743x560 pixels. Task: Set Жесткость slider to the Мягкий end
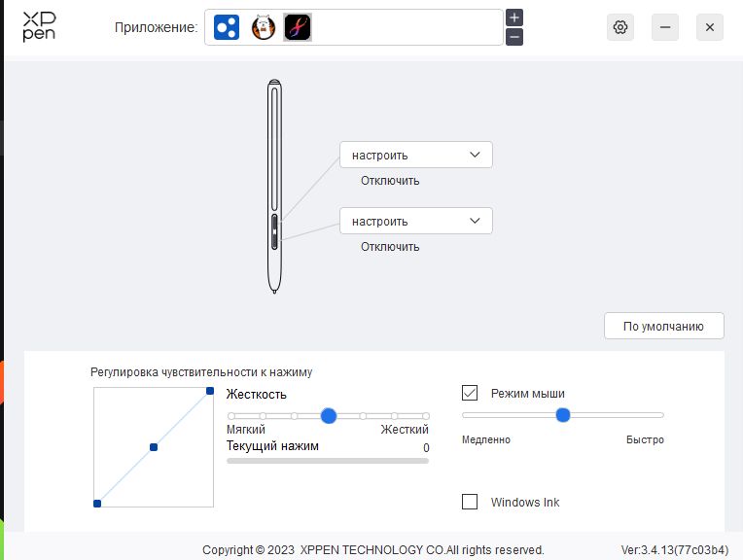click(231, 416)
